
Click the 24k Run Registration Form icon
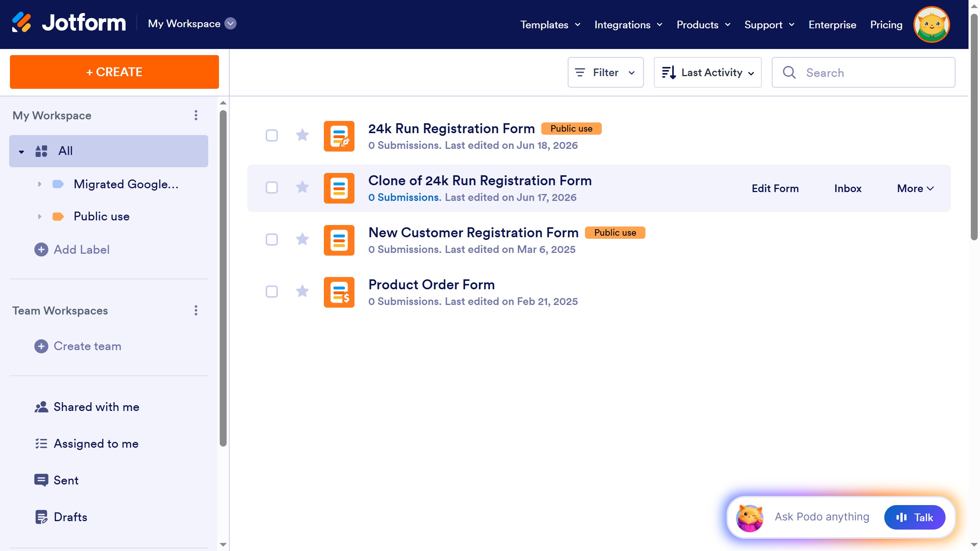pyautogui.click(x=339, y=136)
